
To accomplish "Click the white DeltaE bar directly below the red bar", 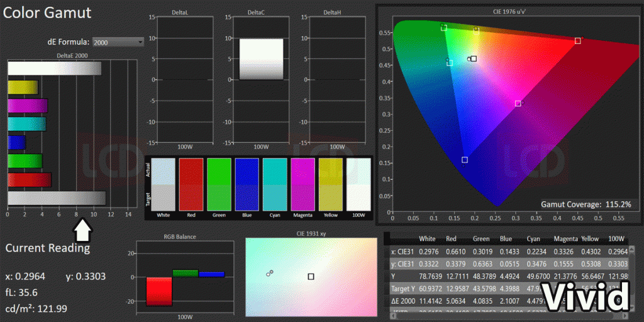I will pyautogui.click(x=57, y=198).
